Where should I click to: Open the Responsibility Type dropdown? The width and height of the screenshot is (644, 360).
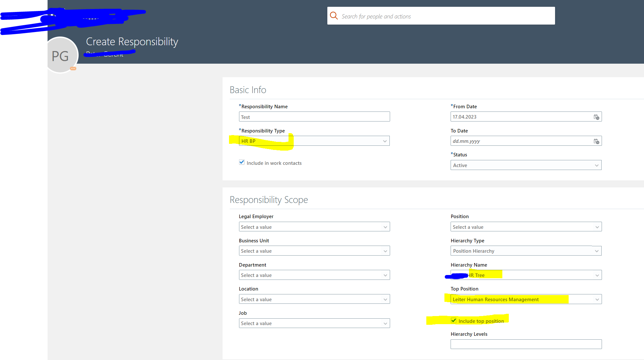click(385, 141)
